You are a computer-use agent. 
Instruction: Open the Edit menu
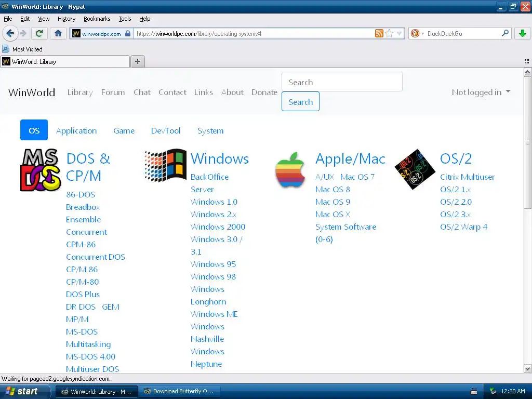click(25, 19)
